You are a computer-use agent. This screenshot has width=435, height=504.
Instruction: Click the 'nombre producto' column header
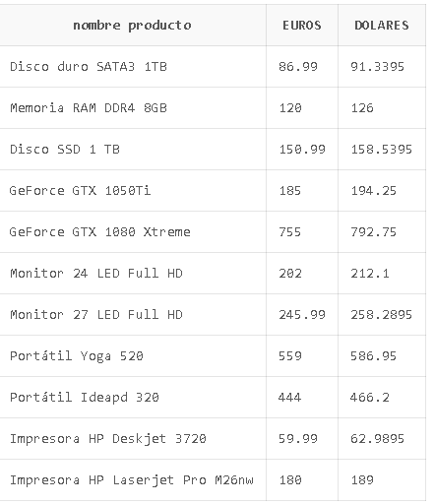click(x=132, y=26)
